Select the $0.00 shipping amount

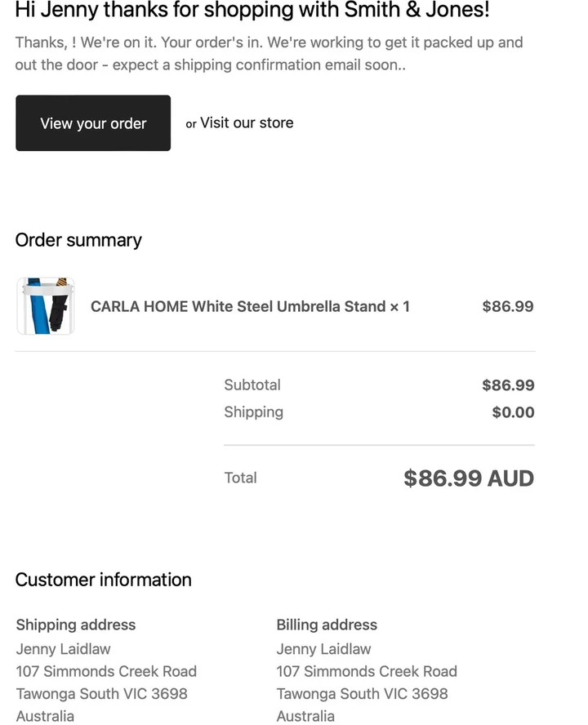pos(513,412)
